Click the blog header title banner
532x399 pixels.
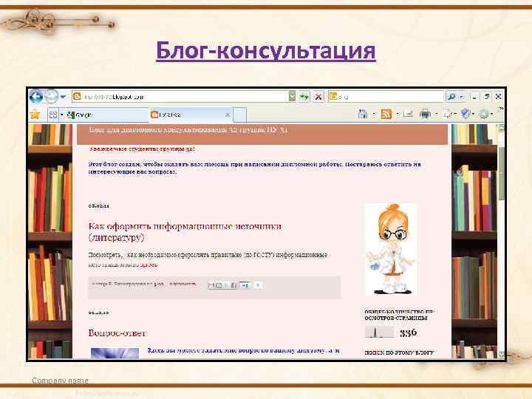pyautogui.click(x=262, y=134)
